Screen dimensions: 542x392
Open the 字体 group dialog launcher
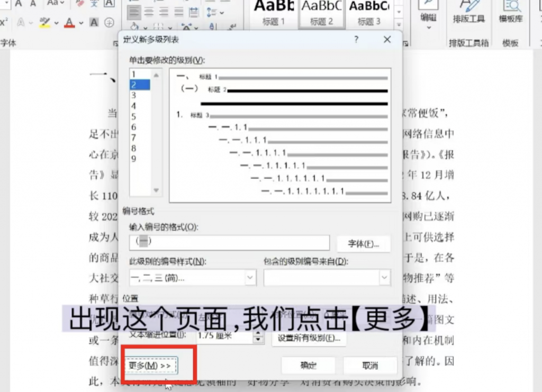115,43
